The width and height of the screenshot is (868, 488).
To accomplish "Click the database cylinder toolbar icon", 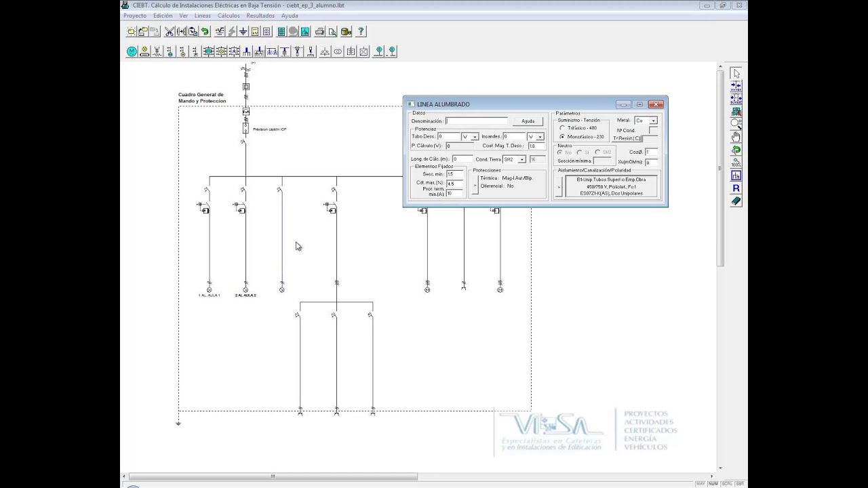I will tap(346, 31).
